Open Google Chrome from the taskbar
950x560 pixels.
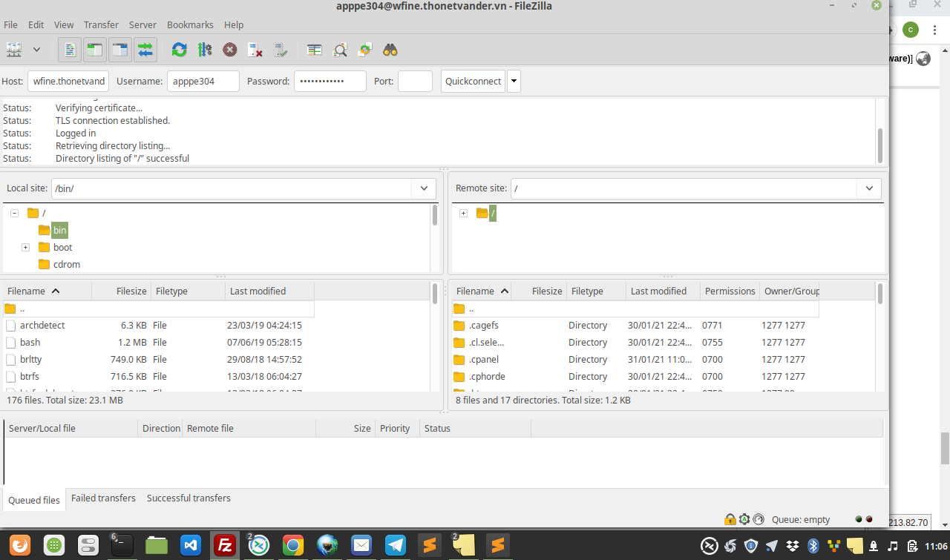point(293,546)
